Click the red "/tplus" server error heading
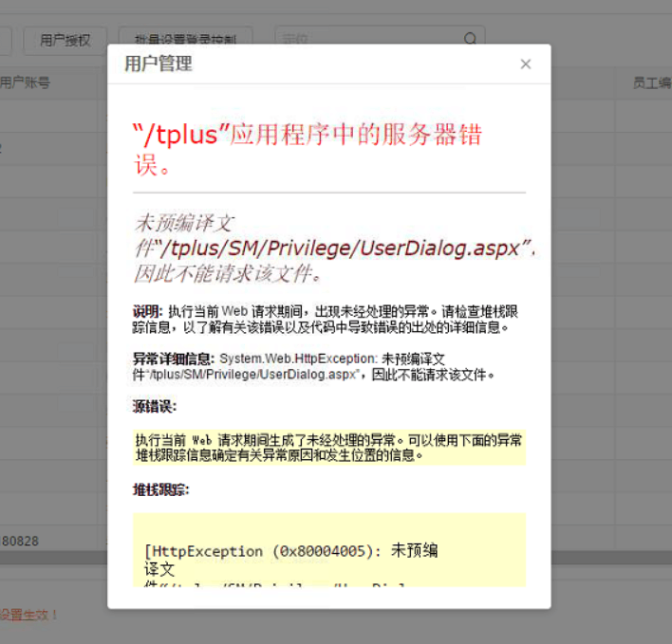This screenshot has height=644, width=672. click(x=308, y=149)
